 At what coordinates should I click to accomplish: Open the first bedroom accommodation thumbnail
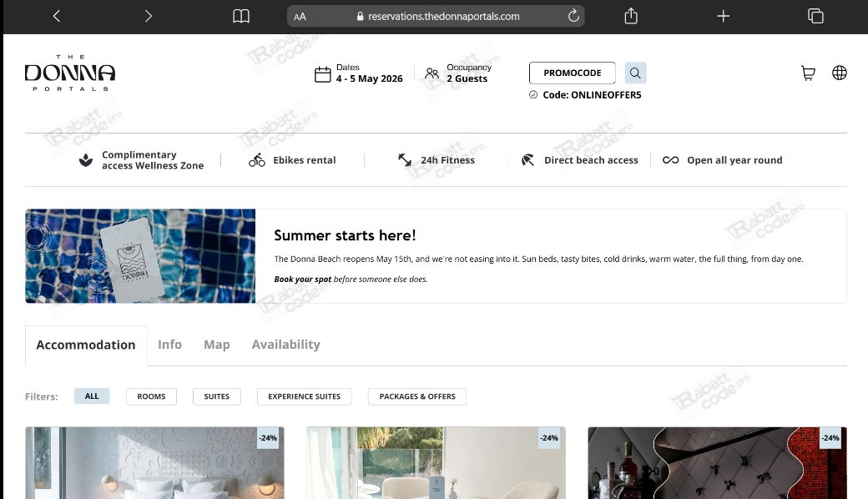point(154,463)
